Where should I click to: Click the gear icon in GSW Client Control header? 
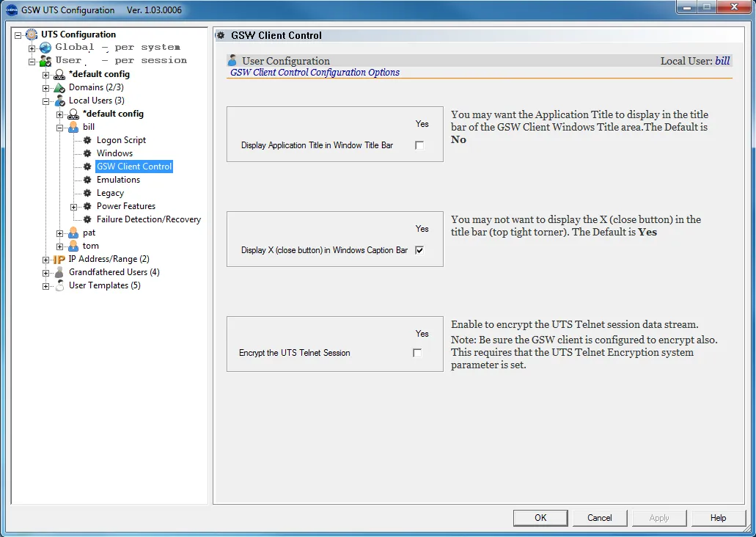(221, 35)
